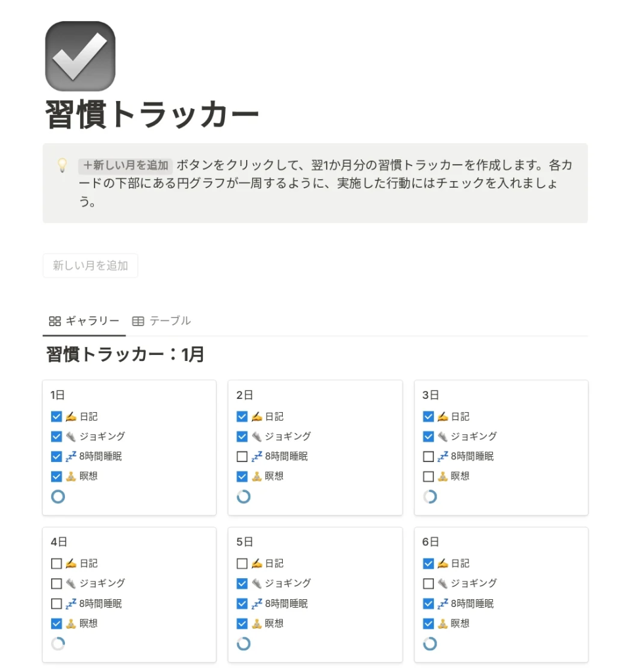
Task: Check 日記 checkbox on 4日 card
Action: click(x=56, y=564)
